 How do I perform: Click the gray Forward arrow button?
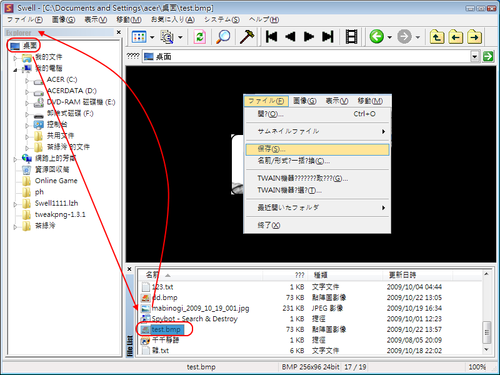pos(404,36)
